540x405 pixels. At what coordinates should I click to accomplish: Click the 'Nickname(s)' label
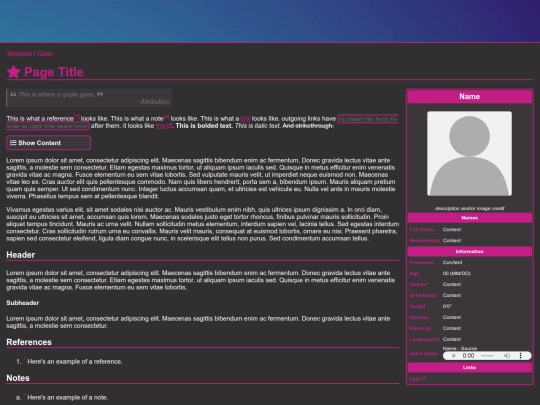[x=425, y=240]
